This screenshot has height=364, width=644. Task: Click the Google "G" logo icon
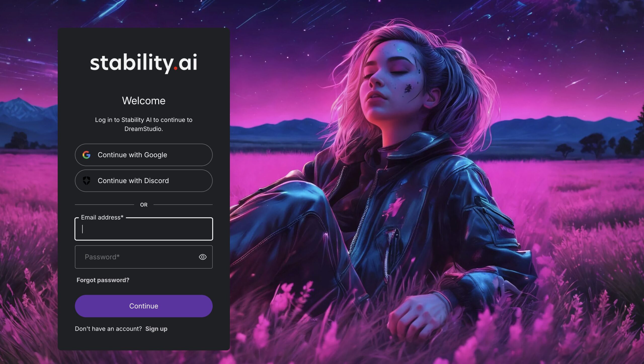click(86, 155)
